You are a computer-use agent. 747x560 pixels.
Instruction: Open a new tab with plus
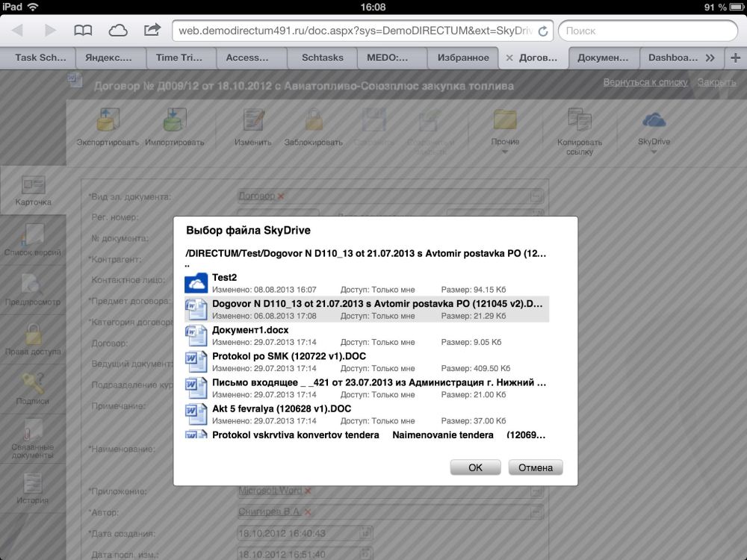[736, 57]
